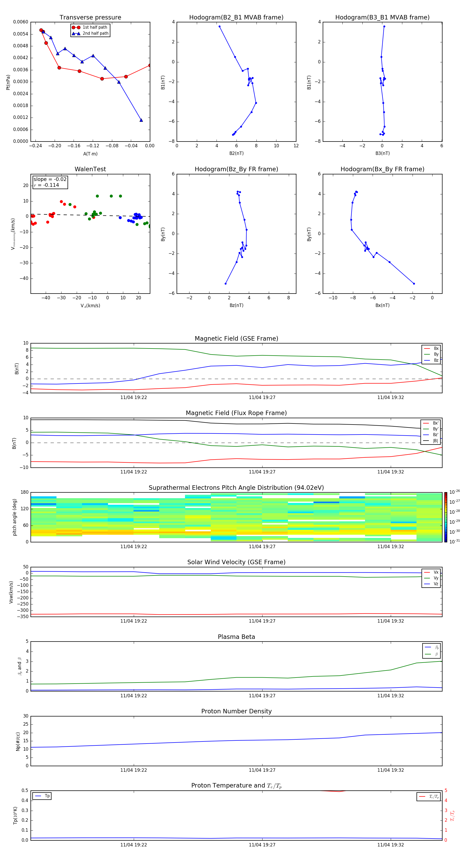Viewport: 473px width, 868px height.
Task: Click the "Plasma Beta" plot title
Action: [236, 637]
